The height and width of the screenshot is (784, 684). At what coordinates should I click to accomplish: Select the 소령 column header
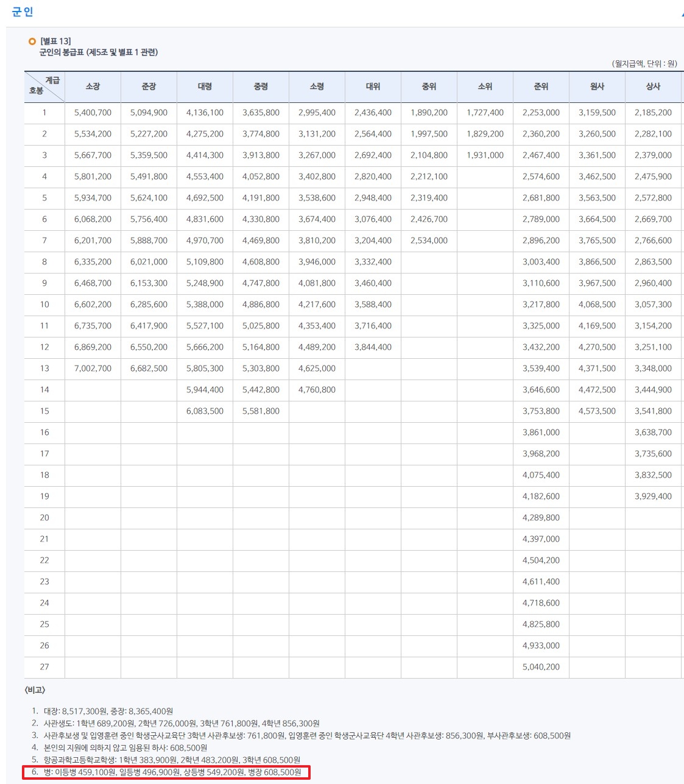[317, 87]
